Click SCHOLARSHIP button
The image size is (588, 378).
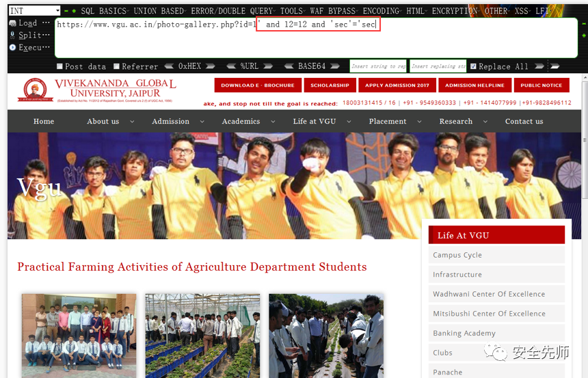pos(330,85)
